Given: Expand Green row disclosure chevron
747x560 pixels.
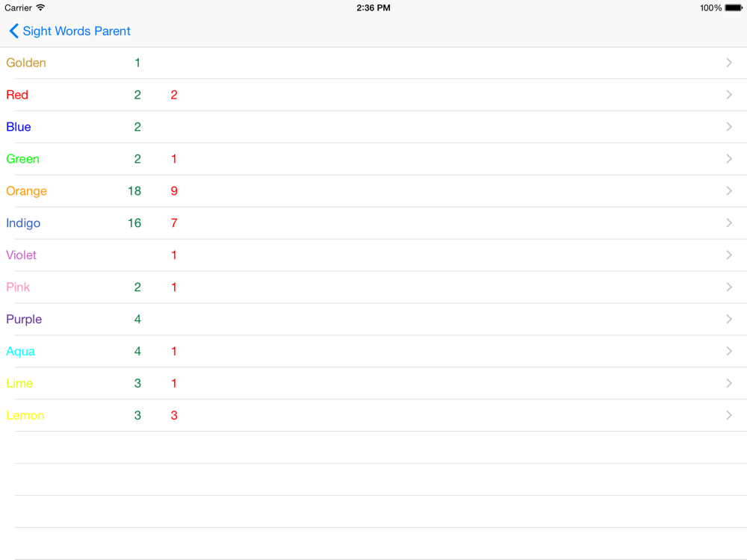Looking at the screenshot, I should 729,159.
